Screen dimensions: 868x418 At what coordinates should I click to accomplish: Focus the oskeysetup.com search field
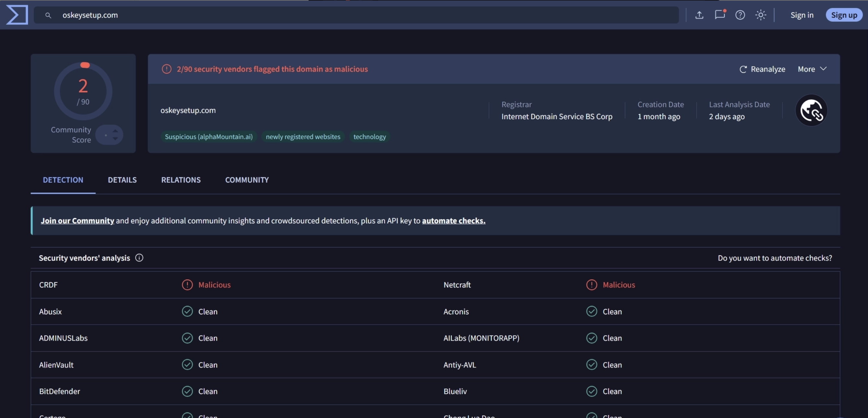click(x=356, y=15)
